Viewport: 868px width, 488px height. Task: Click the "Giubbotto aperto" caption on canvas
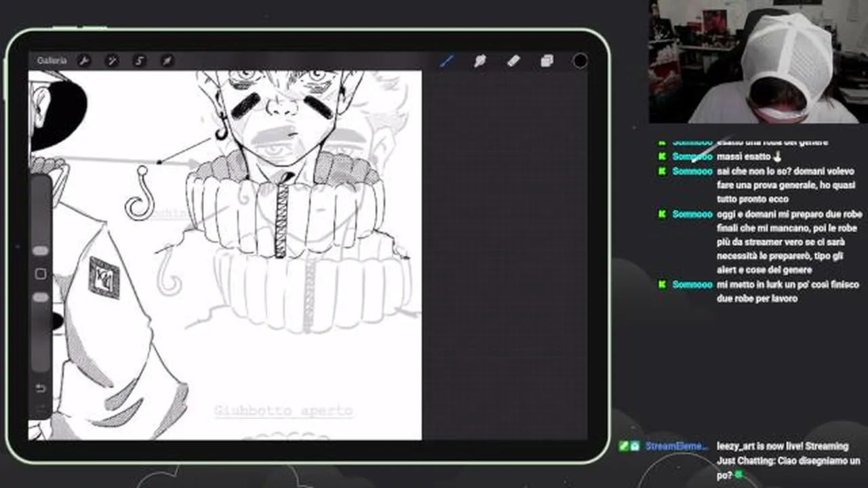[283, 411]
